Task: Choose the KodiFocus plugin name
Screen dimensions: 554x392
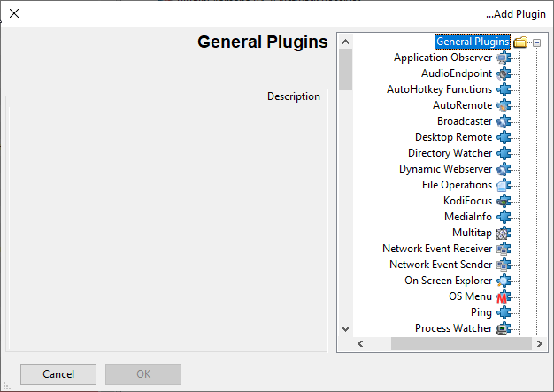Action: [468, 201]
